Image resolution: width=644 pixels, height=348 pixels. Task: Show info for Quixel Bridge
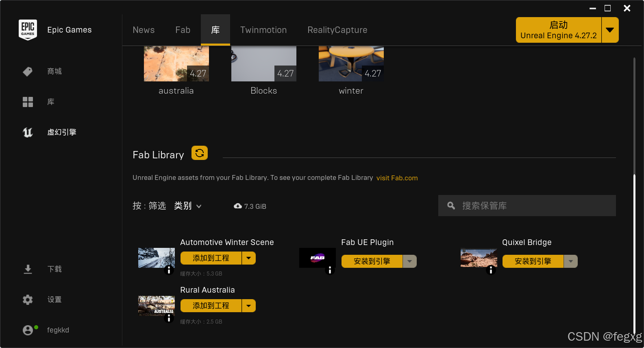491,270
